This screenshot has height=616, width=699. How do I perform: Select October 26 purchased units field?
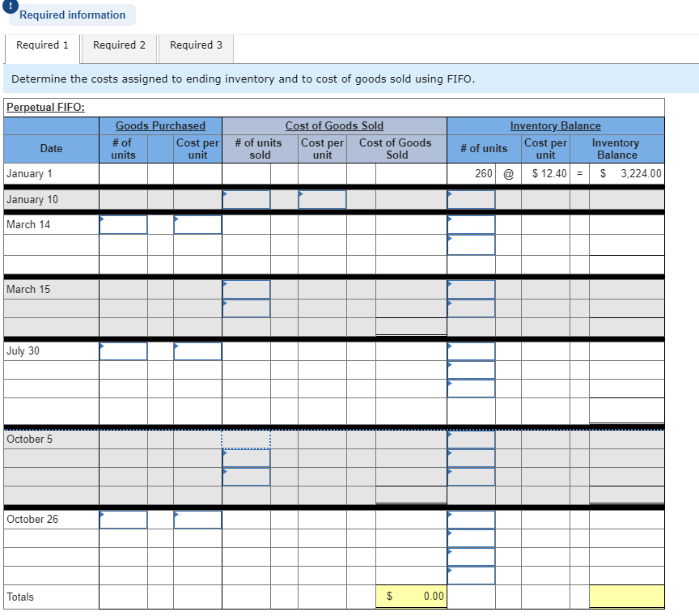click(124, 520)
